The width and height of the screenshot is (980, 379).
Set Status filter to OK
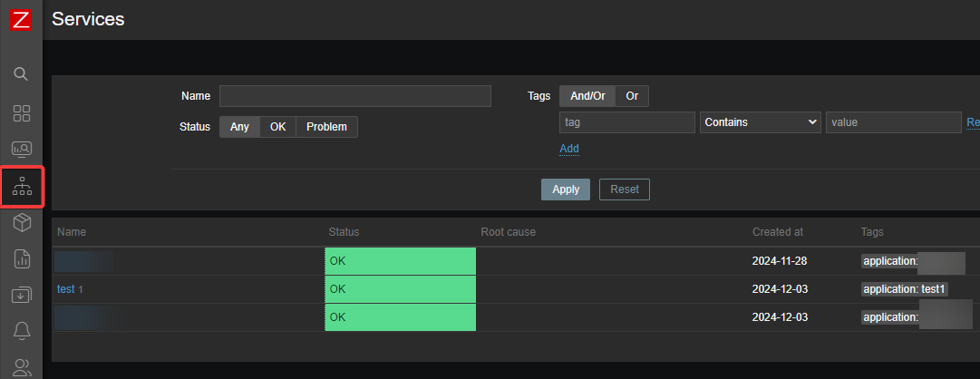[277, 127]
